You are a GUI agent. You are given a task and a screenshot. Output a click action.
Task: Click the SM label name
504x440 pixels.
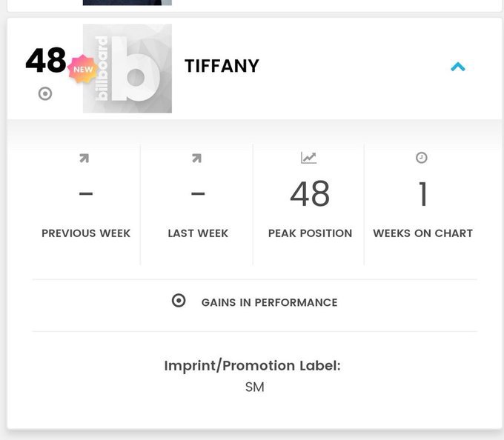coord(254,387)
